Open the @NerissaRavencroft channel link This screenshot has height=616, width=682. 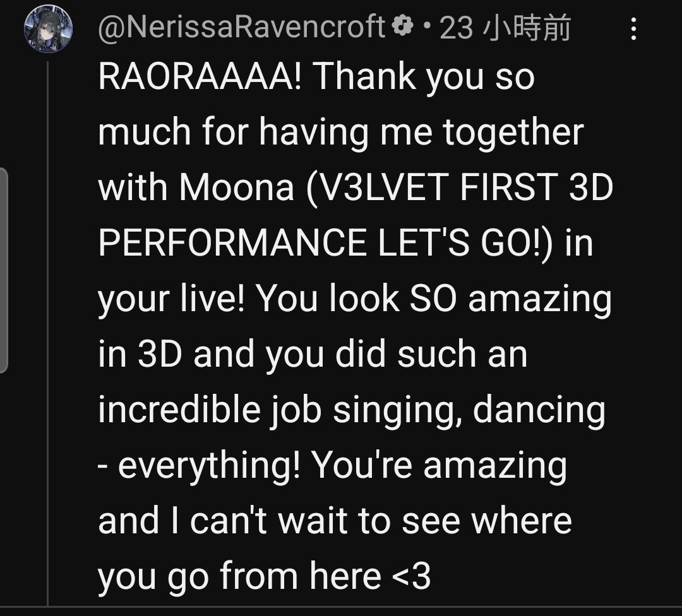[x=242, y=27]
